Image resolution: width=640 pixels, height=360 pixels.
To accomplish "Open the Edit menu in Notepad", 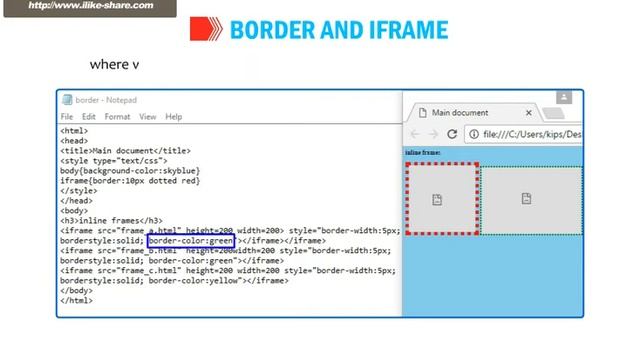I will coord(89,117).
